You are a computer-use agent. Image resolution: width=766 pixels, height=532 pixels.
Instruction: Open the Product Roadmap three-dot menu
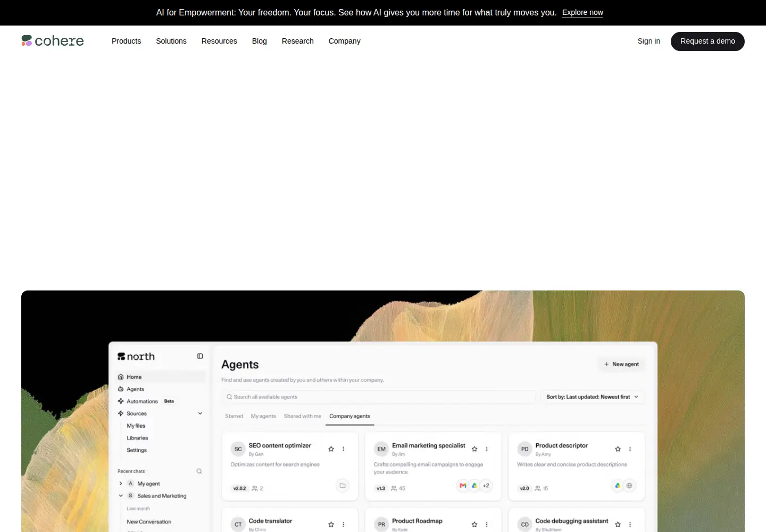[487, 525]
